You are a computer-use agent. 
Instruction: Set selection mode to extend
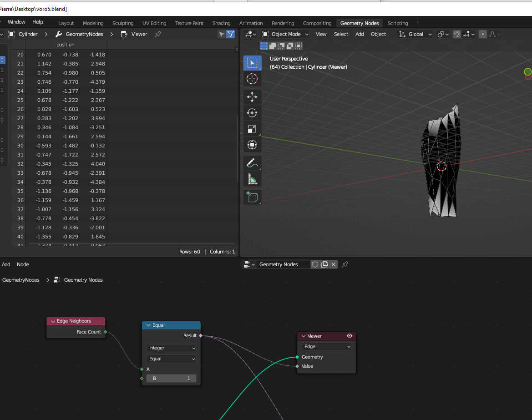tap(273, 46)
